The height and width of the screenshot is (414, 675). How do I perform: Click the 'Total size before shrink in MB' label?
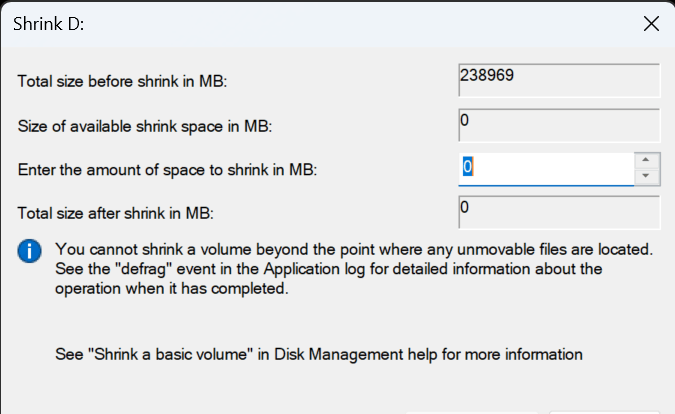pos(122,81)
